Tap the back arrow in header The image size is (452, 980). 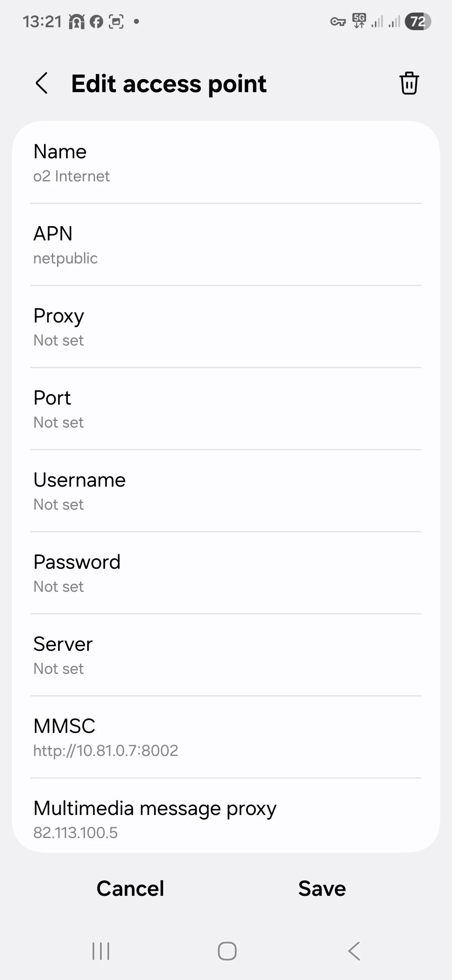click(x=42, y=83)
